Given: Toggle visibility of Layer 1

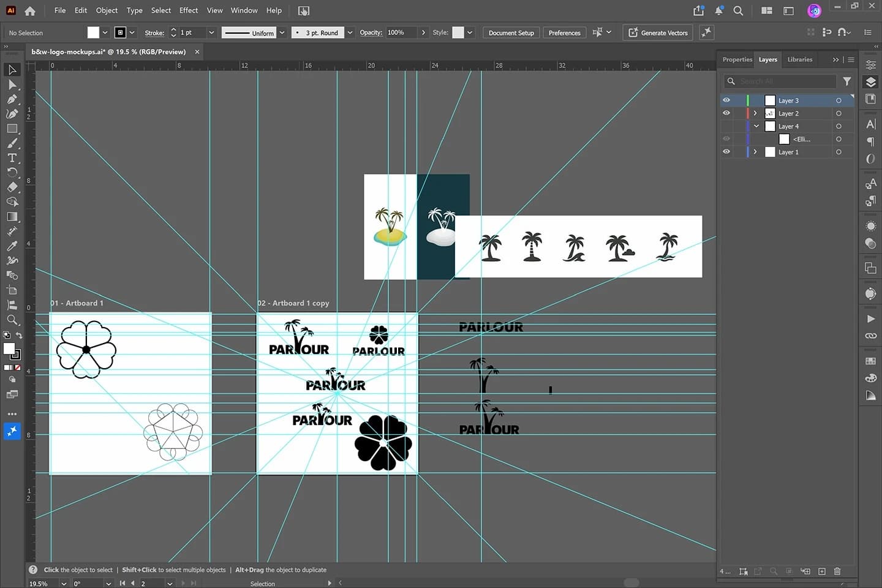Looking at the screenshot, I should (x=726, y=152).
